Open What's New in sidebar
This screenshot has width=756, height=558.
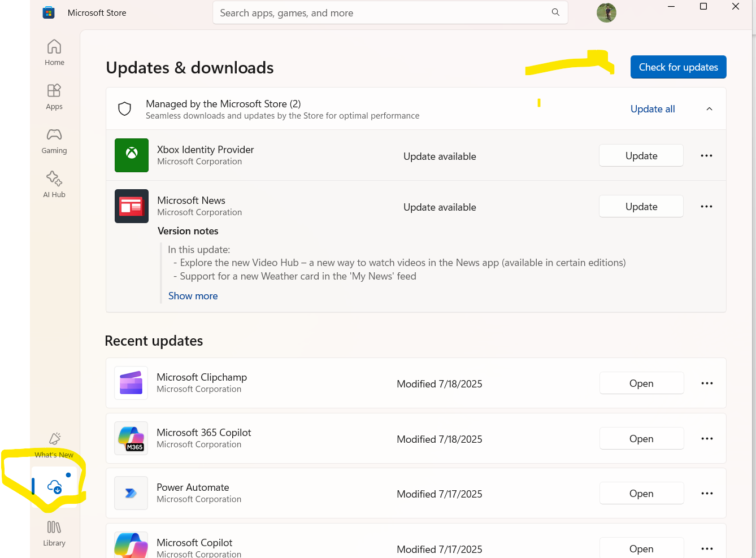coord(54,445)
